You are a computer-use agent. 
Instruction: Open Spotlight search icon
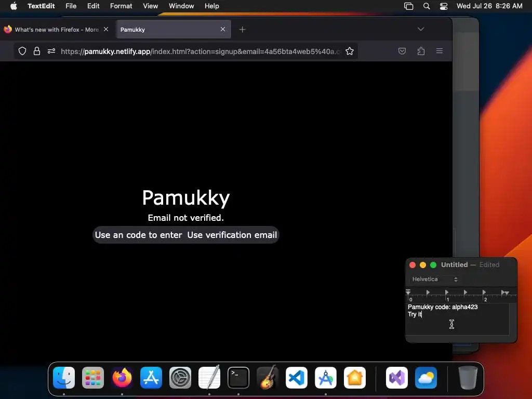427,6
